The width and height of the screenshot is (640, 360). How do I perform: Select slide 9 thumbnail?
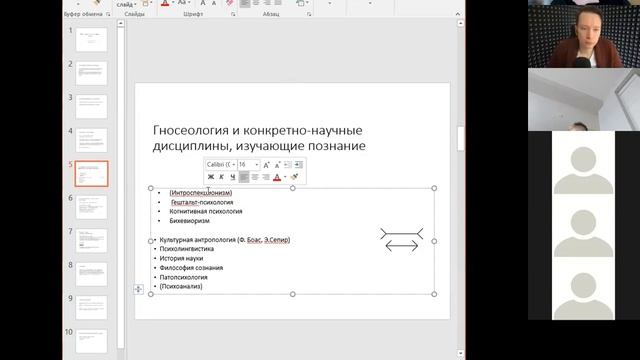(91, 308)
